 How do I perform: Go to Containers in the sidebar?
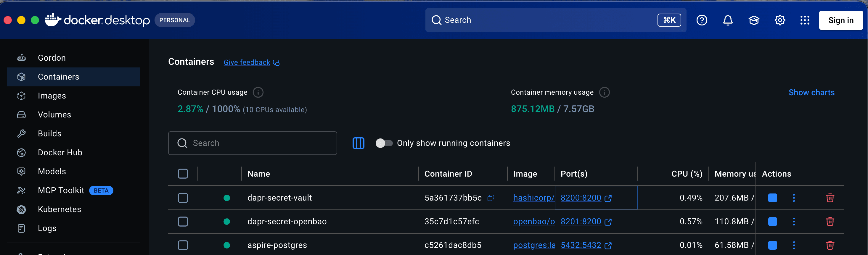click(73, 77)
